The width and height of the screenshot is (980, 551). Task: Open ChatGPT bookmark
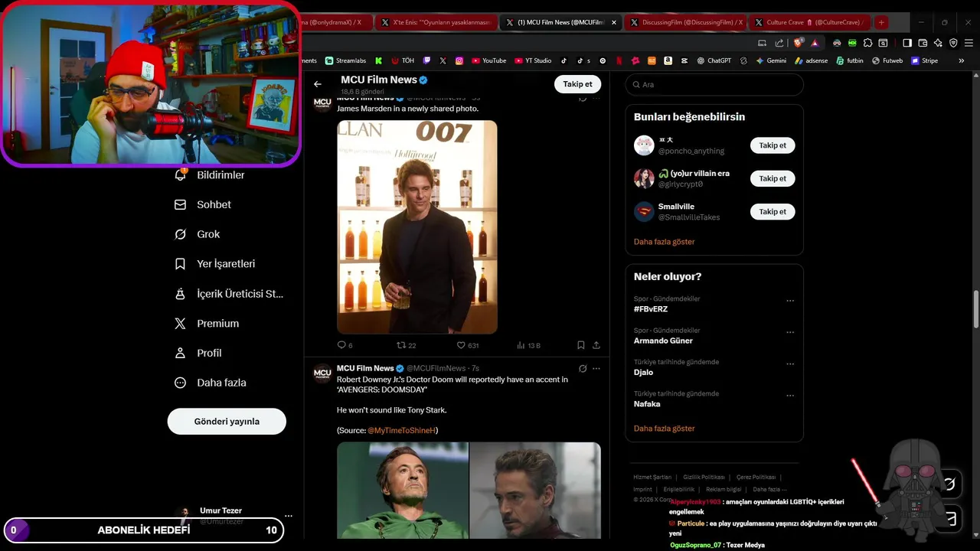click(714, 60)
